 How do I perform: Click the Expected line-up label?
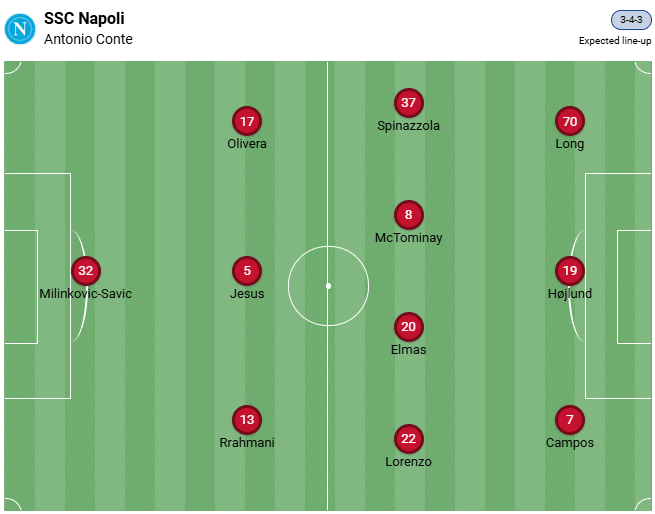coord(615,41)
